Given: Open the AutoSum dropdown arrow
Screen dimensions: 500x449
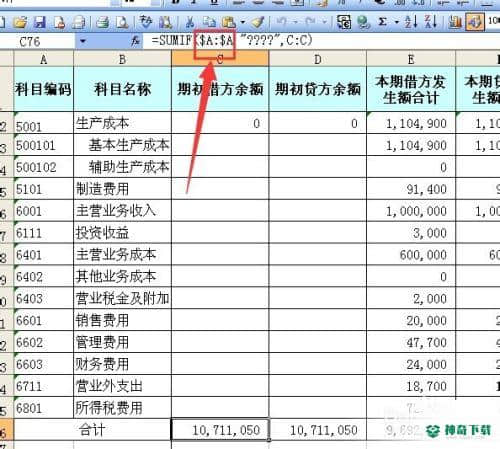Looking at the screenshot, I should click(397, 23).
